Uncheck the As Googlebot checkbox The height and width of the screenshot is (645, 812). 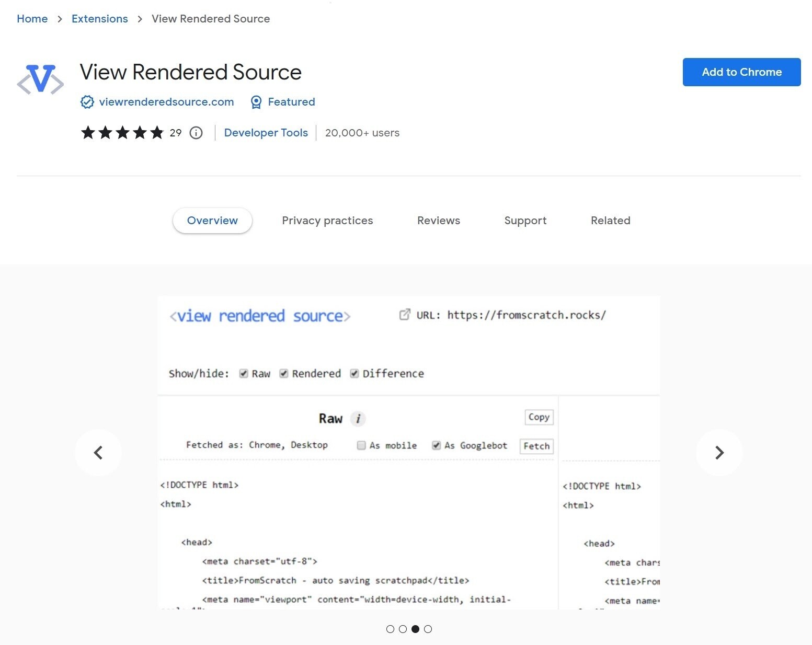click(436, 445)
